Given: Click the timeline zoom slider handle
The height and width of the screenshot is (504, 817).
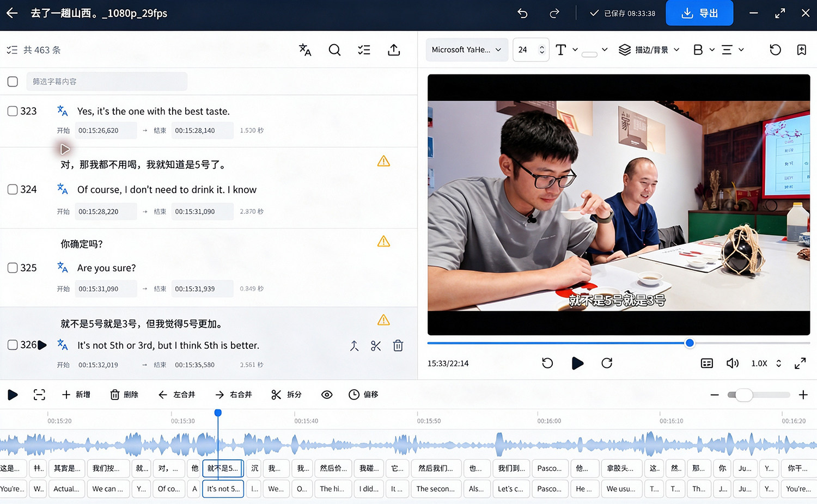Looking at the screenshot, I should pos(743,395).
